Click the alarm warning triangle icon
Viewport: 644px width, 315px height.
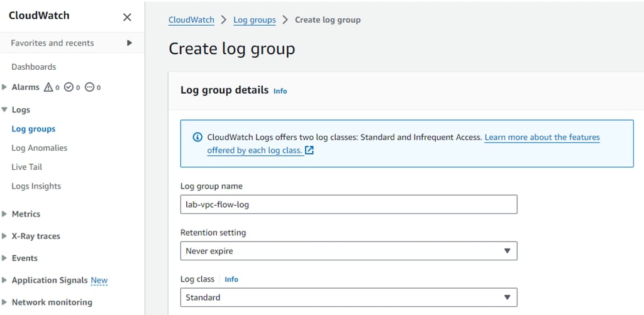[x=48, y=87]
